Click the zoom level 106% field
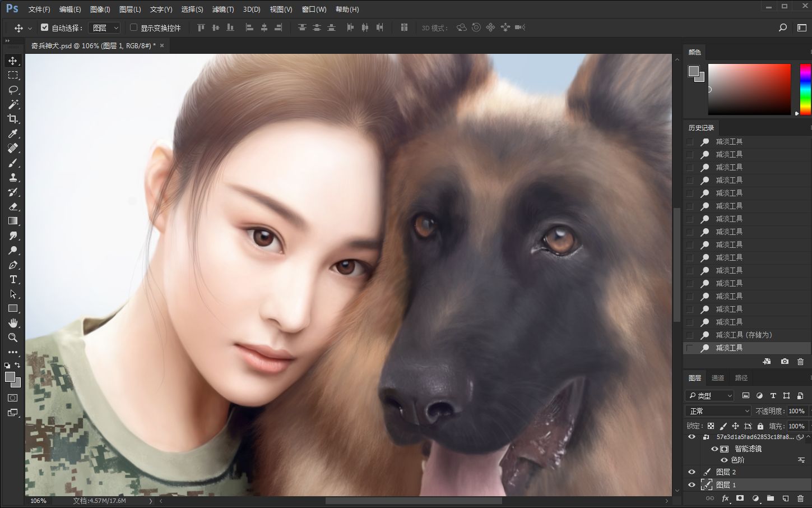The width and height of the screenshot is (812, 508). pos(39,501)
